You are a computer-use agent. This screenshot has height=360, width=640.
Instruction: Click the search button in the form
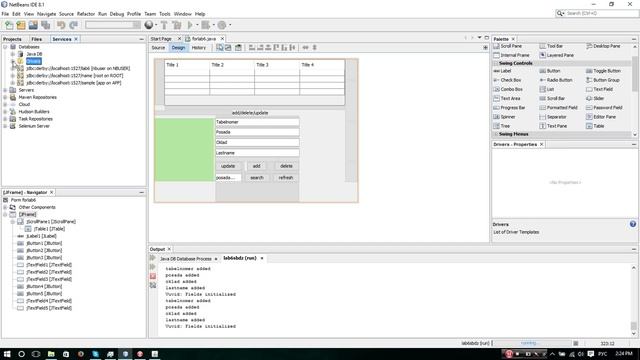pyautogui.click(x=257, y=178)
